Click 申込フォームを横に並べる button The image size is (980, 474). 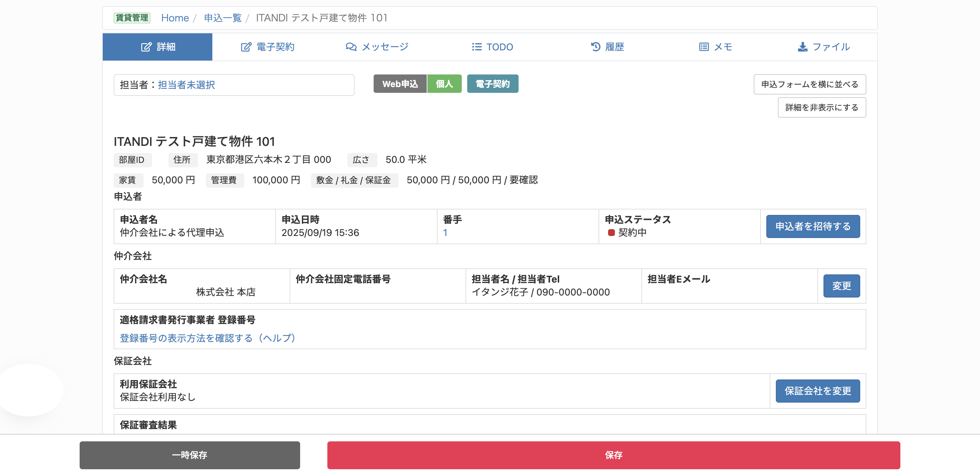(810, 84)
